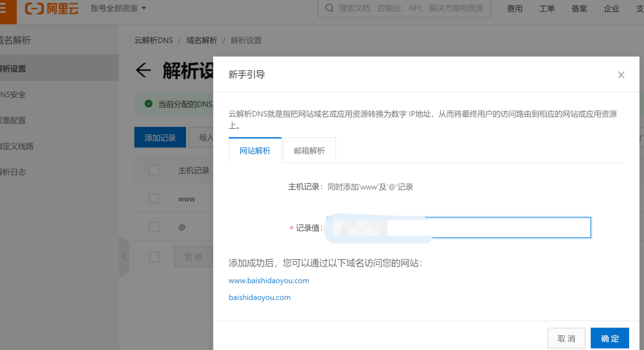The height and width of the screenshot is (350, 644).
Task: Click the green success icon on DNS banner
Action: click(x=148, y=104)
